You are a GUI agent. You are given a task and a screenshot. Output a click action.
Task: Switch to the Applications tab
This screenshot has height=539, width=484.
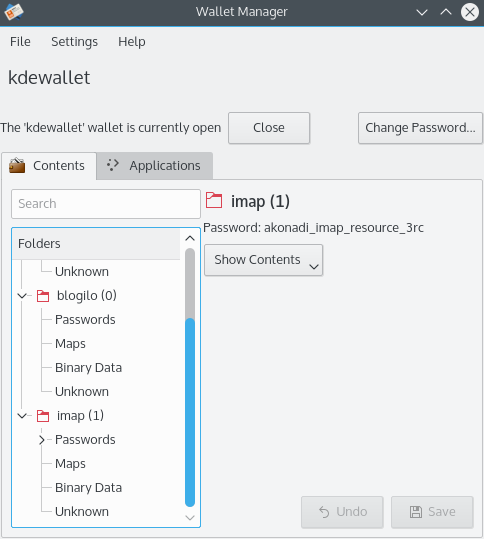pos(155,166)
